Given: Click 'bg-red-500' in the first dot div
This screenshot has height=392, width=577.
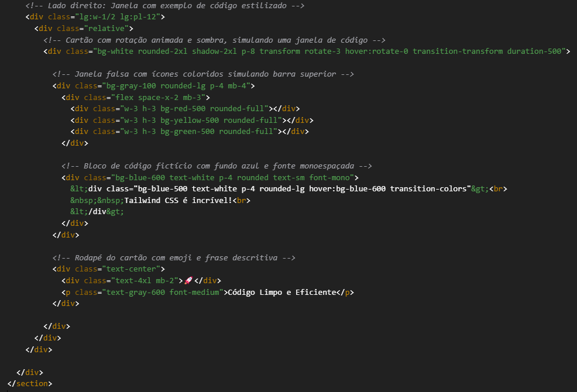Looking at the screenshot, I should click(183, 109).
